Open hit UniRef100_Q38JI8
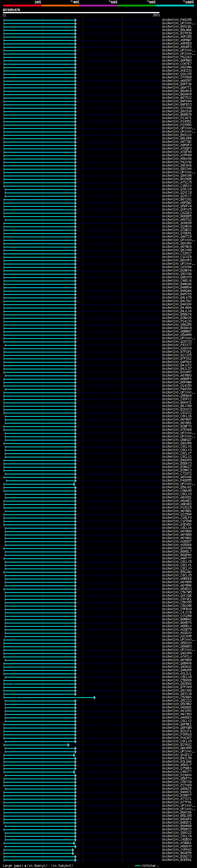The height and width of the screenshot is (868, 197). point(177,189)
